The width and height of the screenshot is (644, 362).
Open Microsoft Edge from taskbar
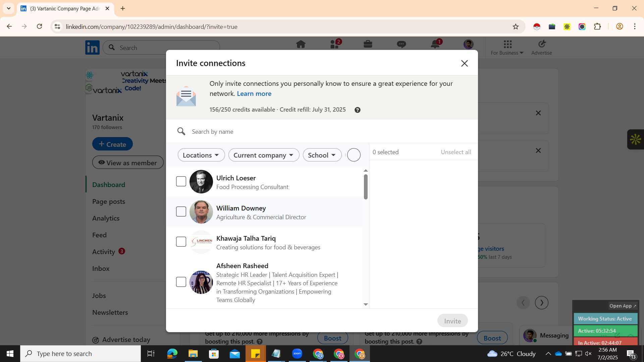point(172,354)
